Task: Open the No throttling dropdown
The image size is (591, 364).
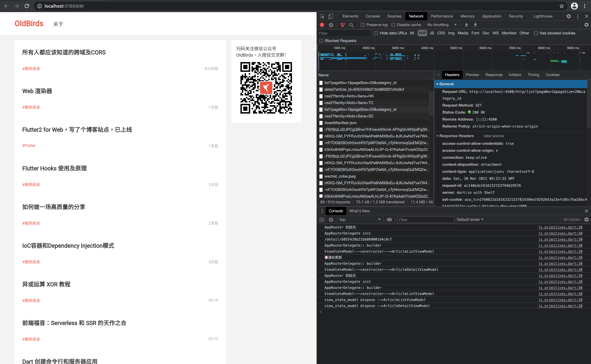Action: click(x=442, y=25)
